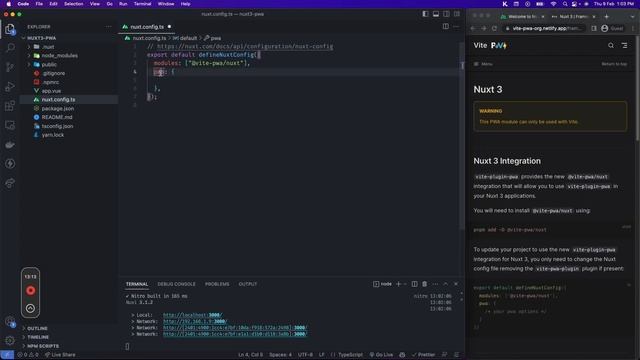
Task: Expand the node_modules folder
Action: (60, 56)
